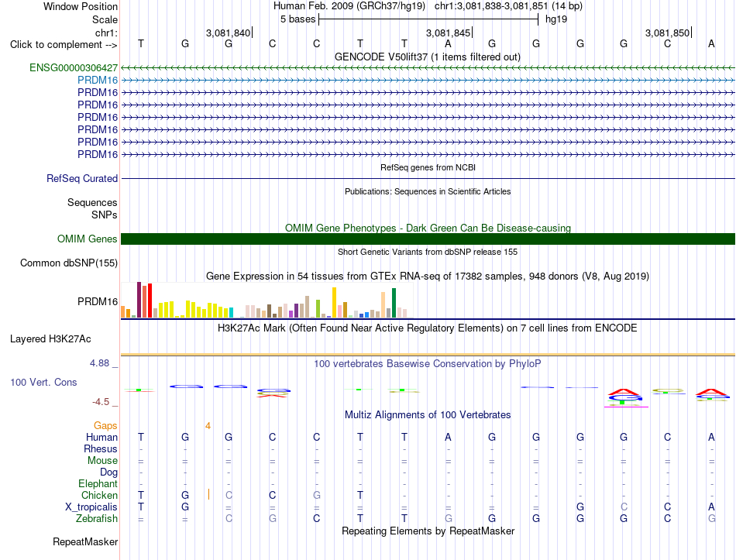Select the Dog alignment row label
This screenshot has height=560, width=736.
108,472
